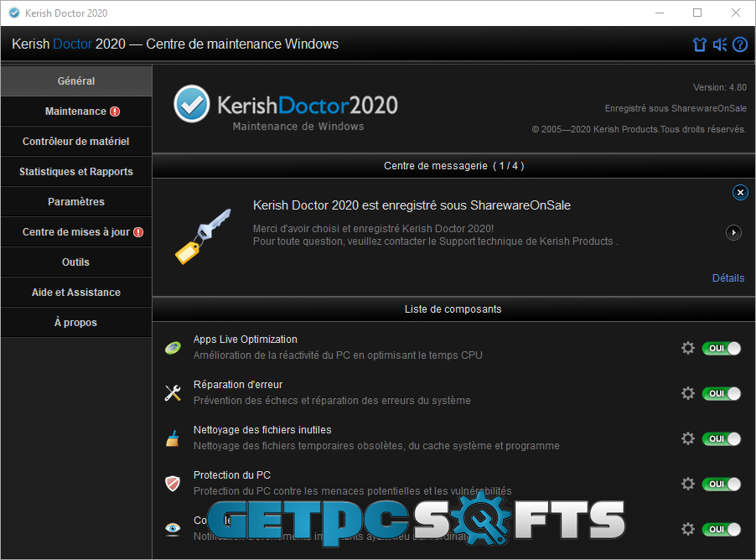Screen dimensions: 756x560
Task: Click the Maintenance red alert badge
Action: coord(115,111)
